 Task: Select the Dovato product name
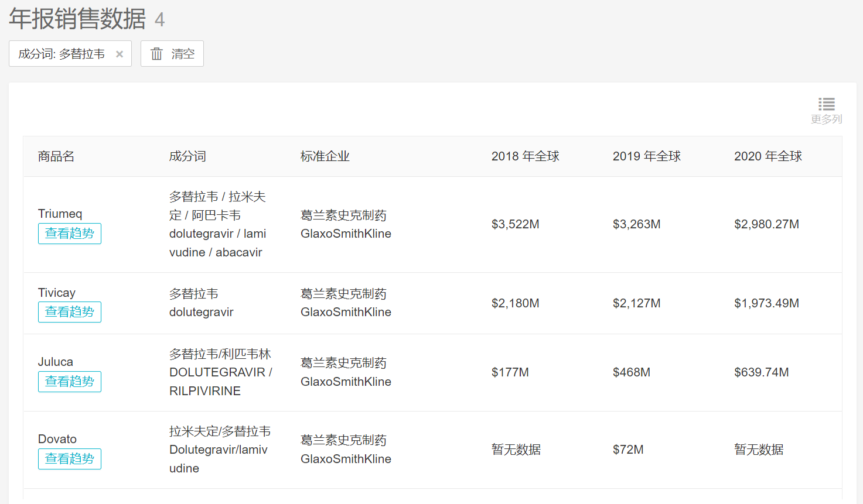(x=57, y=439)
